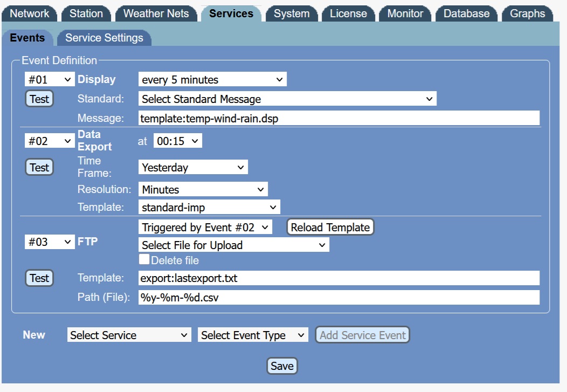Go to the Graphs tab
Image resolution: width=567 pixels, height=392 pixels.
pyautogui.click(x=527, y=13)
